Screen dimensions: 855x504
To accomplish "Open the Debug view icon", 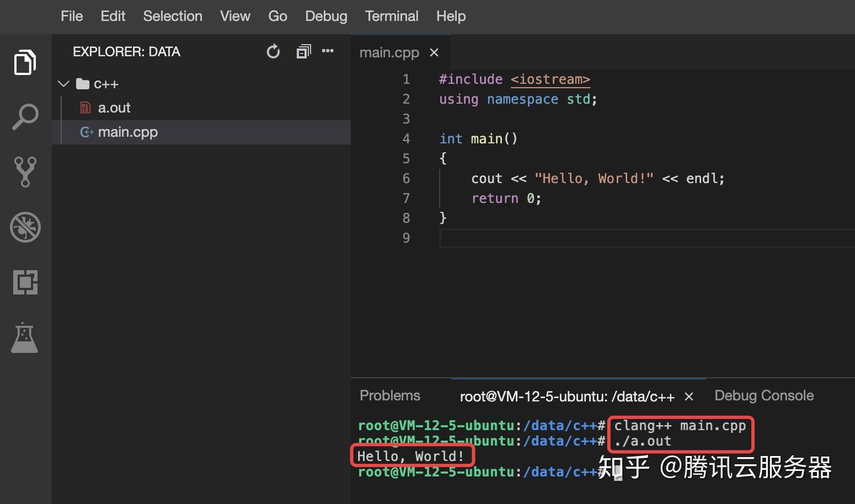I will pos(25,227).
